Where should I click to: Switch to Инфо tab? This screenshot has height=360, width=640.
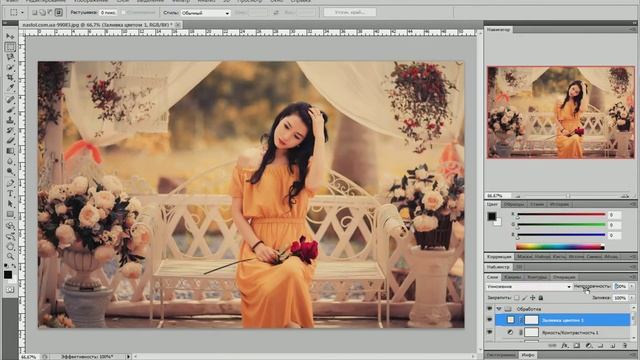click(x=528, y=355)
